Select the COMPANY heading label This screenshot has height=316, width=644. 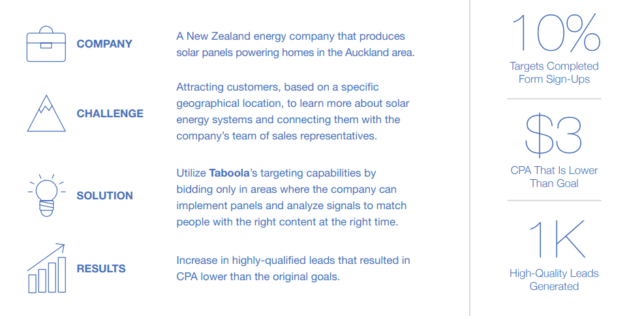[104, 44]
